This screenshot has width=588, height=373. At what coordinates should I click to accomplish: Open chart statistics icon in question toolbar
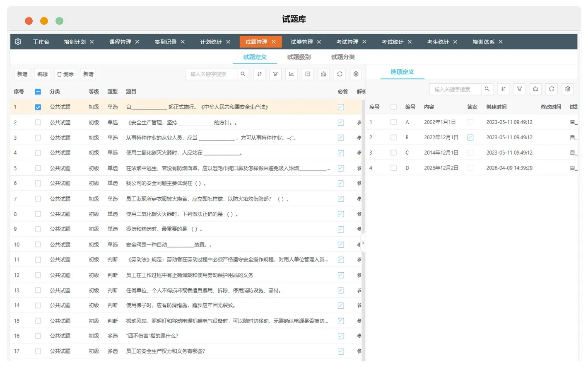(x=292, y=74)
